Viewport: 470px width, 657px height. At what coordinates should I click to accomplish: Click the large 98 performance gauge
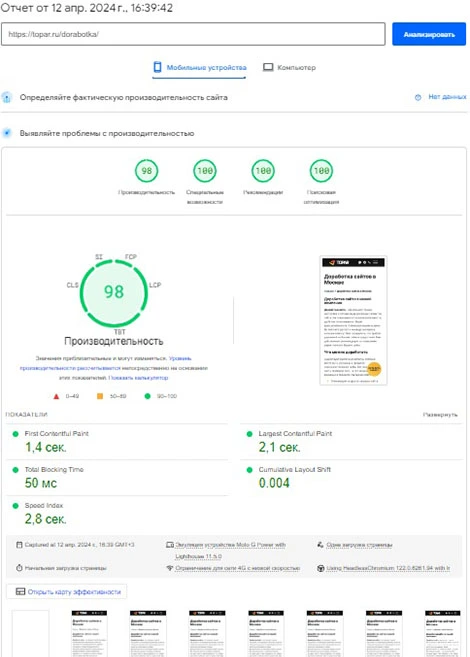pos(114,292)
